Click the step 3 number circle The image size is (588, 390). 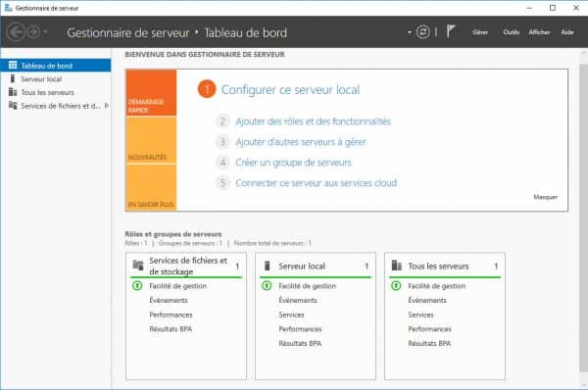pyautogui.click(x=222, y=142)
